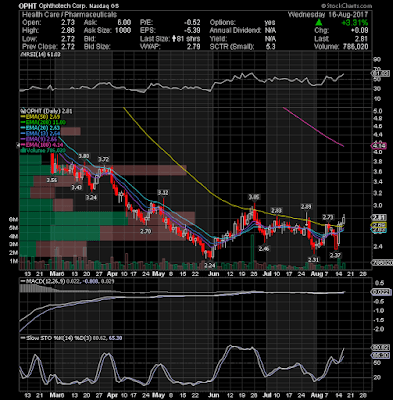
Task: Click the MACD(12,26,9) legend marker
Action: (22, 281)
